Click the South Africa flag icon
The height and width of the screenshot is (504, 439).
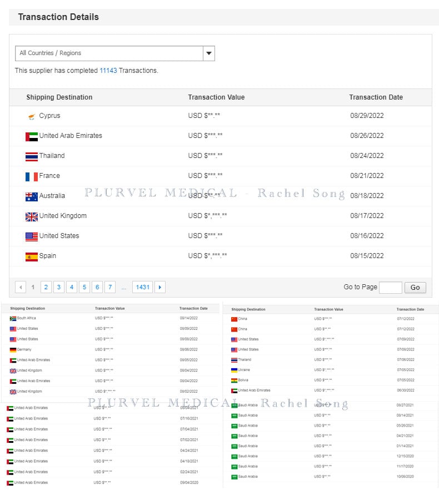pos(13,319)
